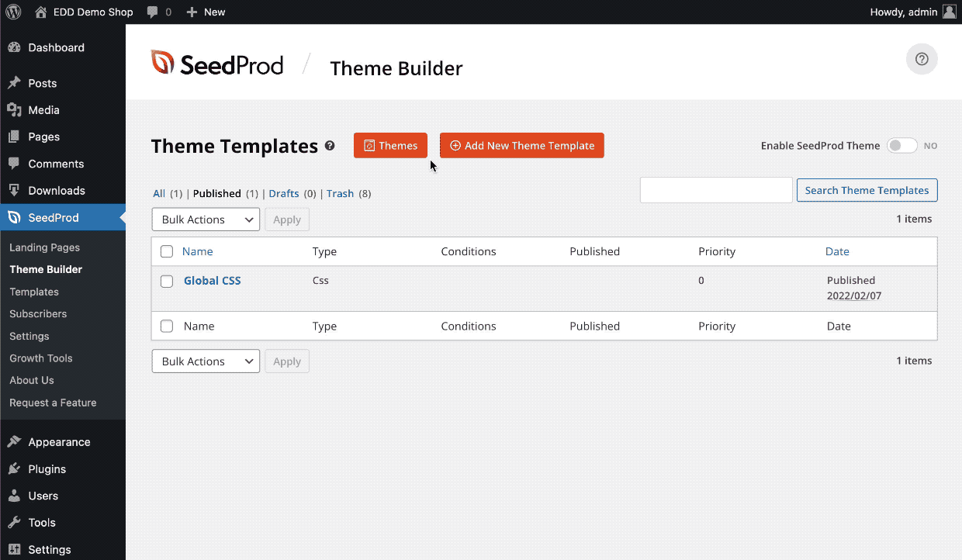This screenshot has width=962, height=560.
Task: Select Downloads in the admin sidebar
Action: pyautogui.click(x=57, y=190)
